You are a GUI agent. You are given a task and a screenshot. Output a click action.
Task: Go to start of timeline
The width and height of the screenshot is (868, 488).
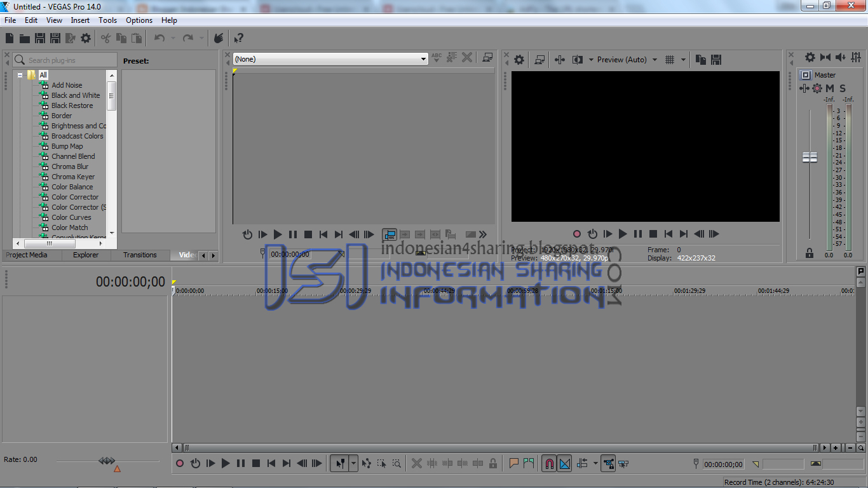(x=271, y=464)
